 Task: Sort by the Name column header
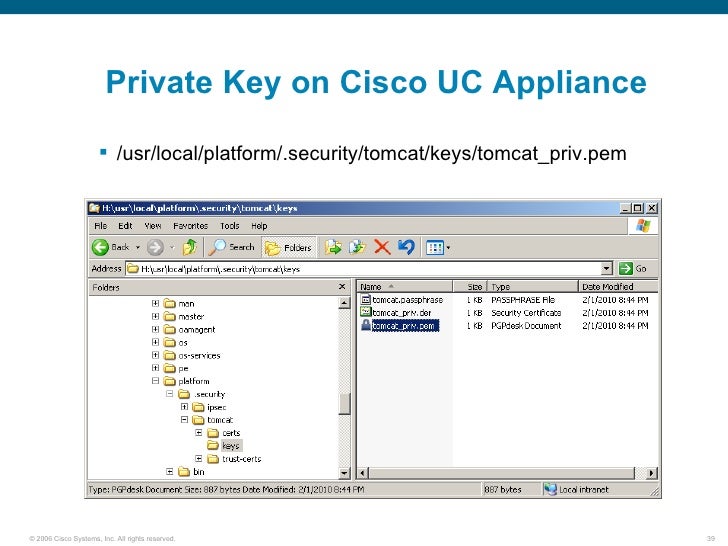point(404,287)
